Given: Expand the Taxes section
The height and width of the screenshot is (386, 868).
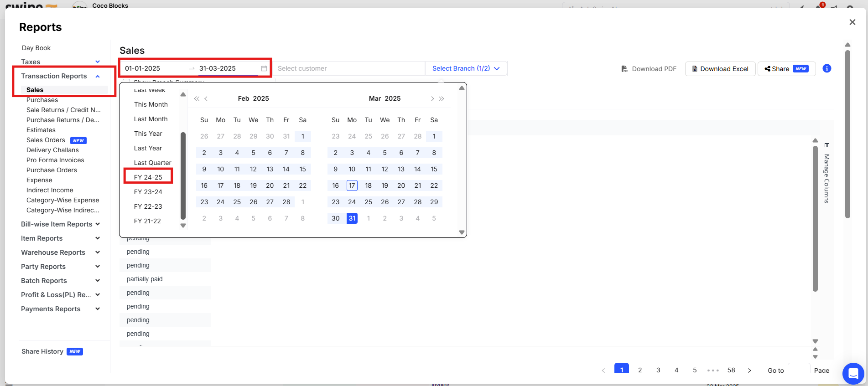Looking at the screenshot, I should 61,62.
